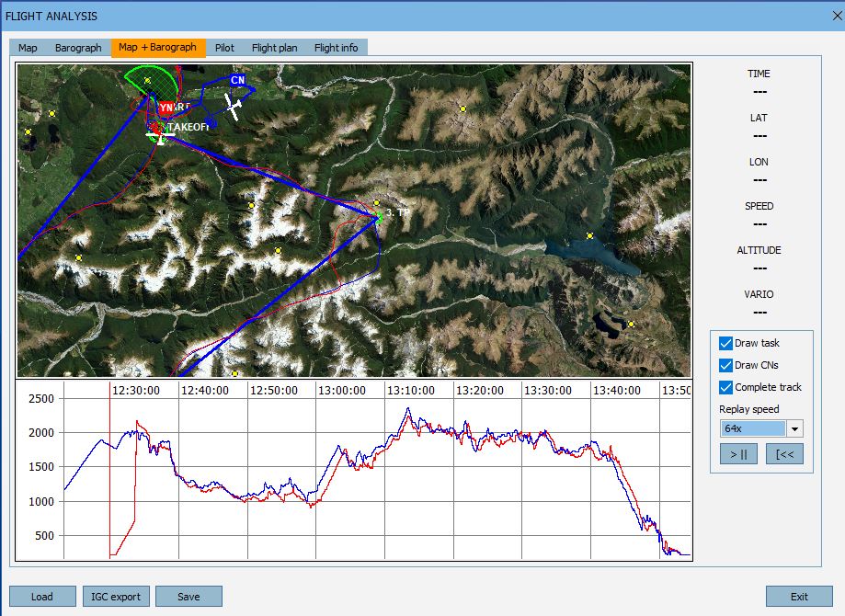Viewport: 845px width, 616px height.
Task: Open the replay speed dropdown arrow
Action: point(794,428)
